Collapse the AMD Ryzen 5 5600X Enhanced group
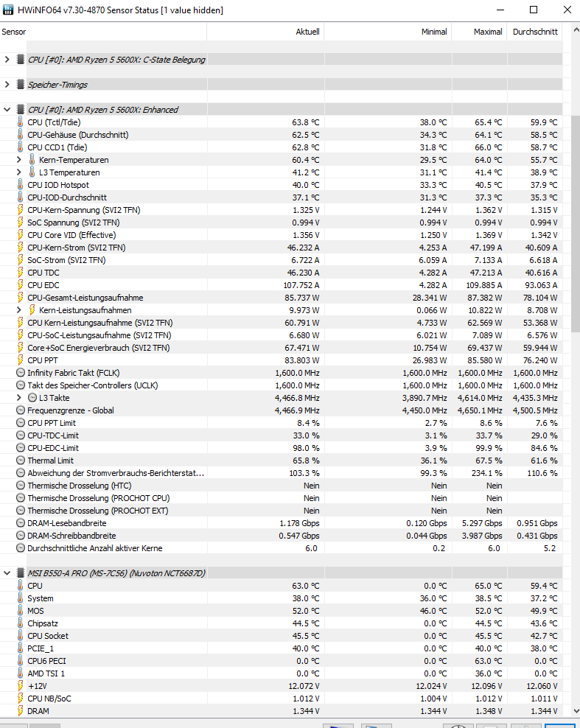580x728 pixels. [x=7, y=110]
